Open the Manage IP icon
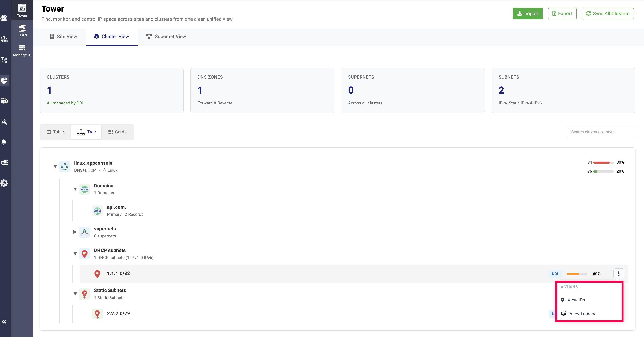This screenshot has height=337, width=644. (22, 51)
